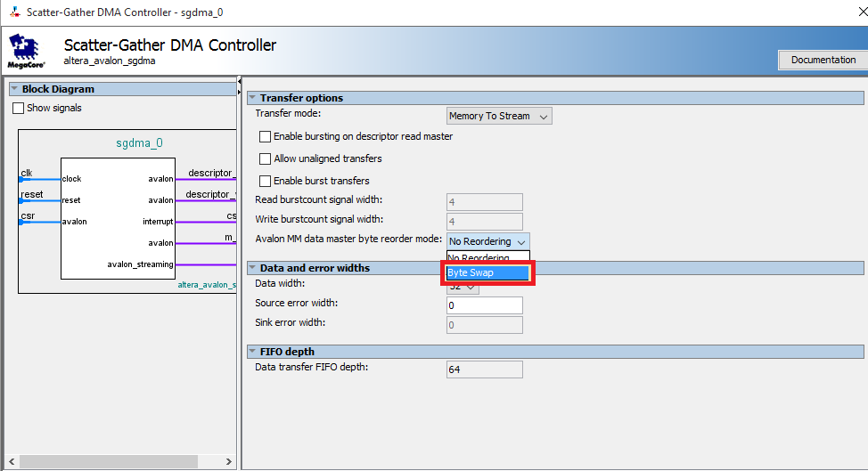Close the Scatter-Gather DMA Controller window

tap(862, 12)
